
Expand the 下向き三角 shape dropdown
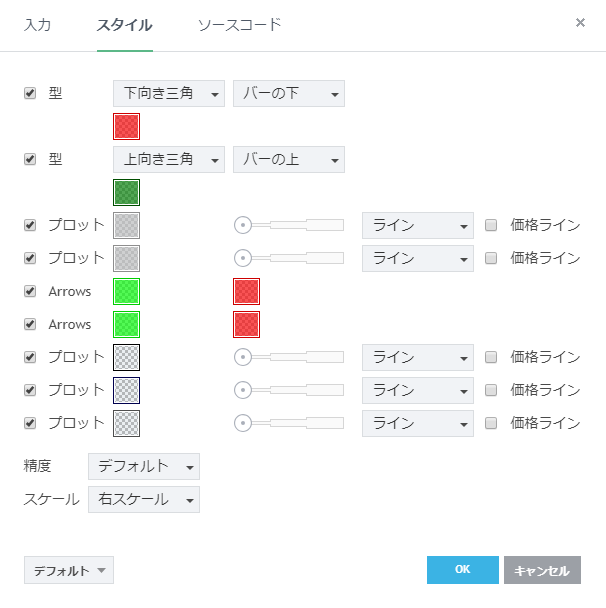168,94
